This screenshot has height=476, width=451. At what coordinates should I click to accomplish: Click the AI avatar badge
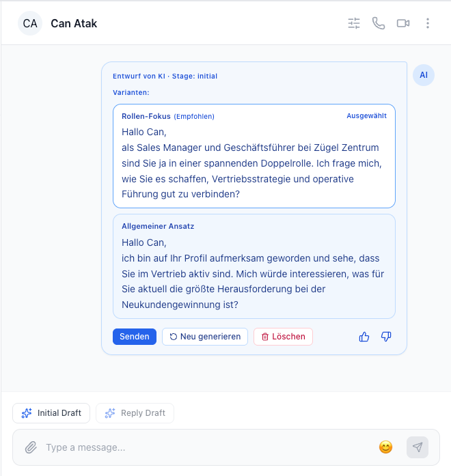(x=424, y=75)
